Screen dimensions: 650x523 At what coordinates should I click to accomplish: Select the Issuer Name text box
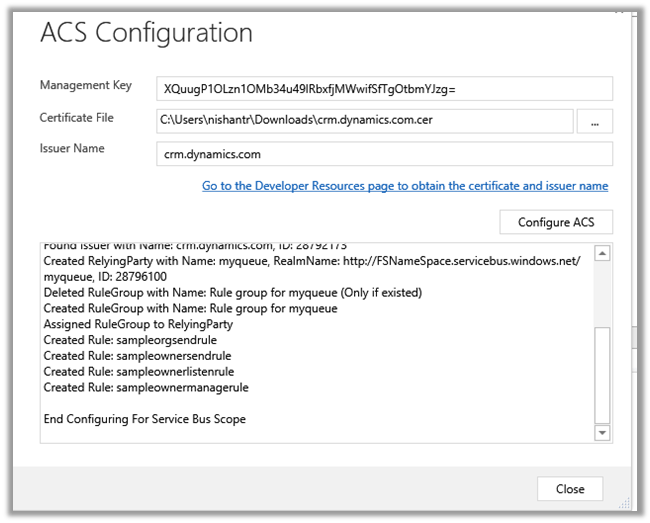pyautogui.click(x=384, y=154)
